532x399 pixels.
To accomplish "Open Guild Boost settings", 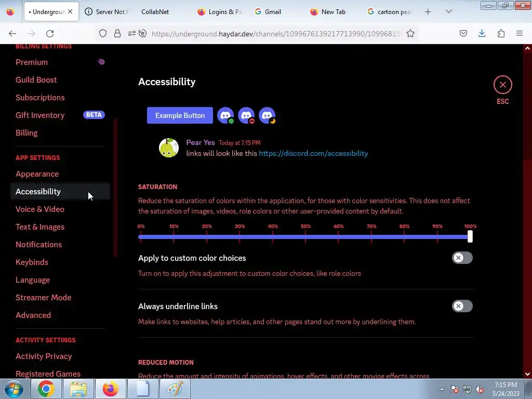I will pos(60,79).
